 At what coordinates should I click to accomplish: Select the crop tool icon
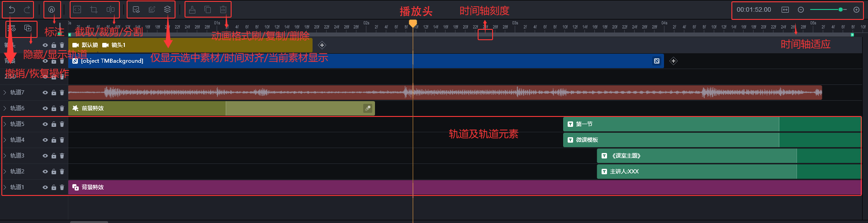pyautogui.click(x=94, y=9)
